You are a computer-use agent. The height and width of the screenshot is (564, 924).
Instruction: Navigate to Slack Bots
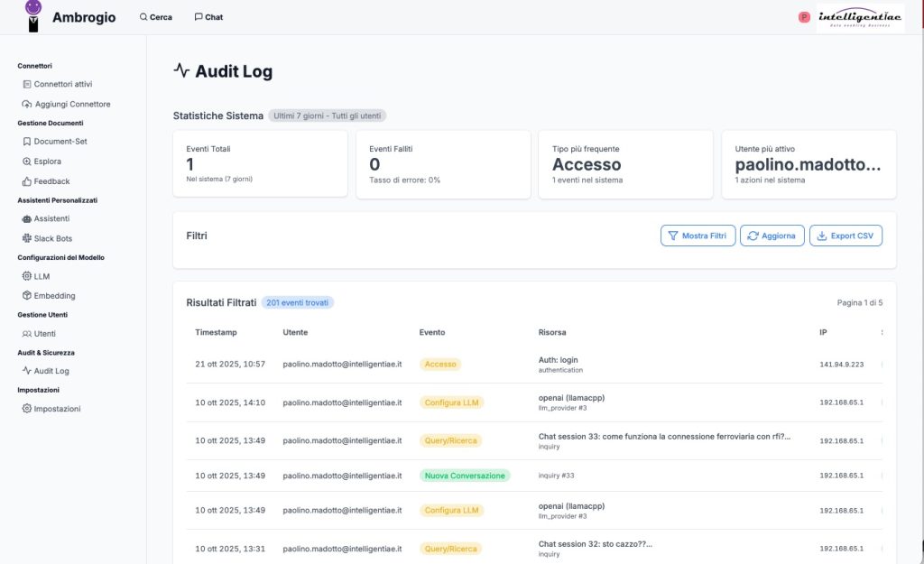(52, 238)
